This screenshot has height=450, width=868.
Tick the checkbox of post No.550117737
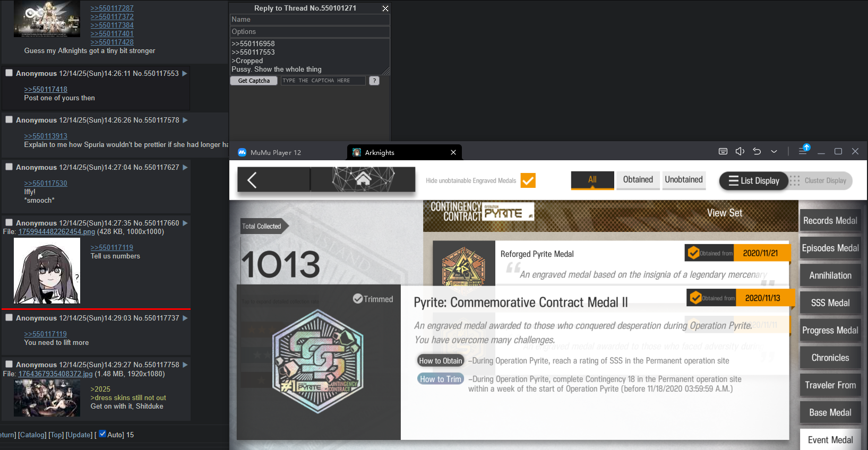point(9,317)
